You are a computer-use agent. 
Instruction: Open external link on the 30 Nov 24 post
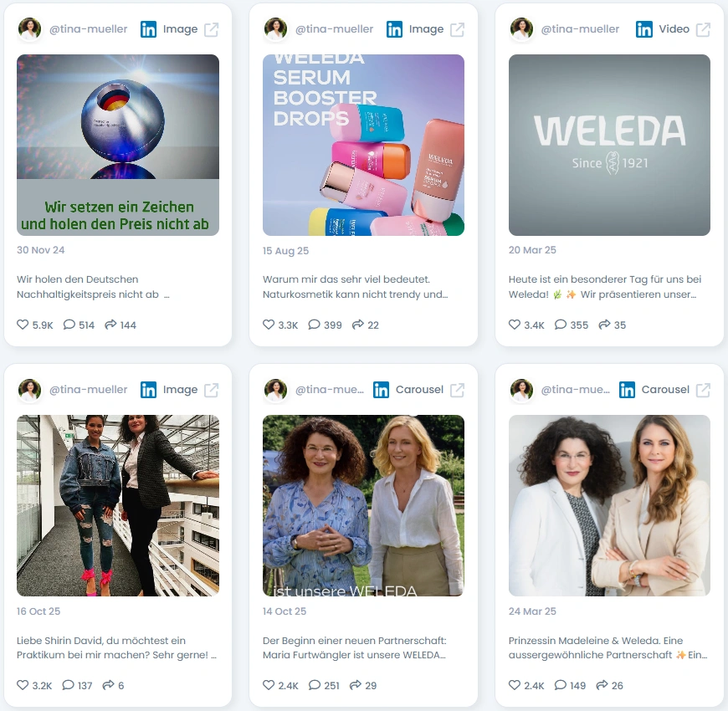211,30
